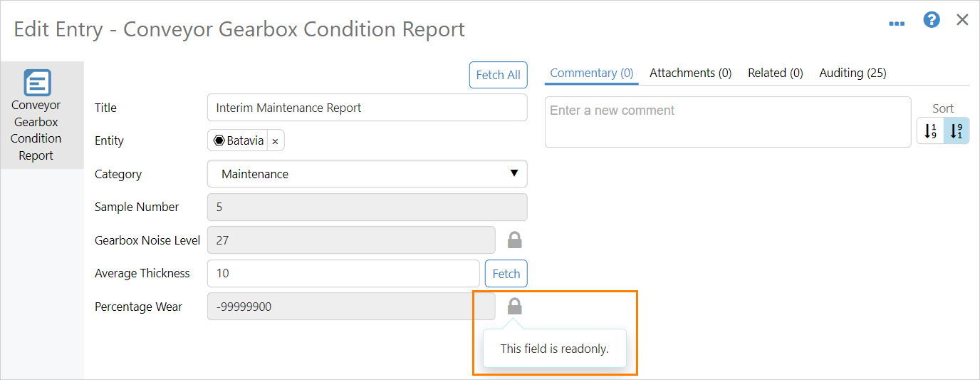View the Auditing tab
Image resolution: width=980 pixels, height=380 pixels.
coord(853,73)
